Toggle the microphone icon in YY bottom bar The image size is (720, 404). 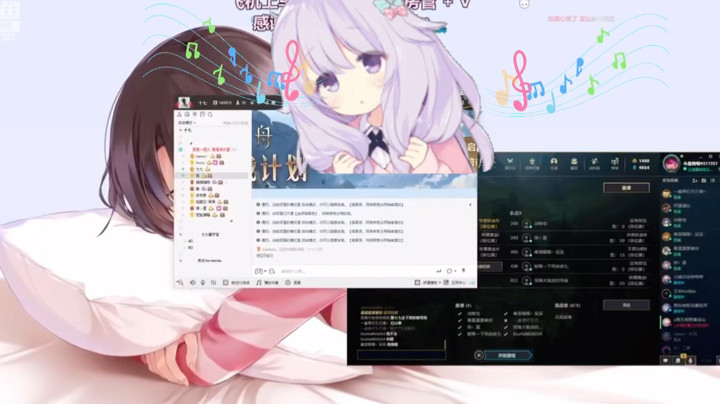click(x=202, y=282)
